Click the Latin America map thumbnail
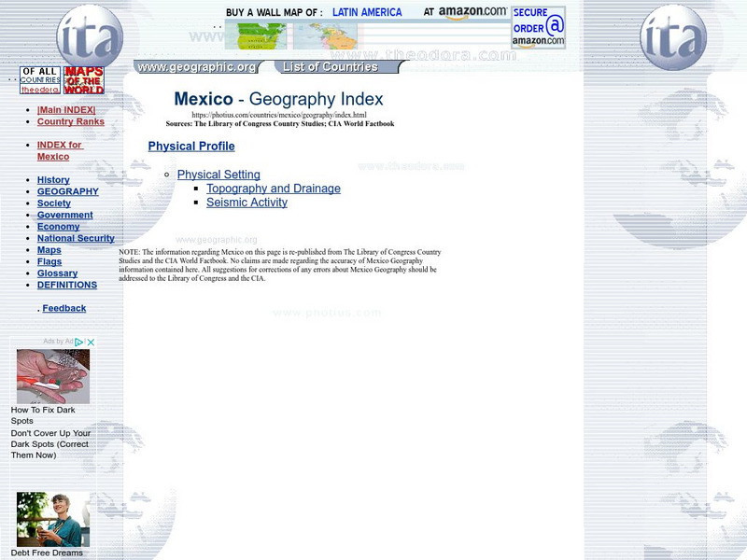This screenshot has height=560, width=747. (326, 37)
